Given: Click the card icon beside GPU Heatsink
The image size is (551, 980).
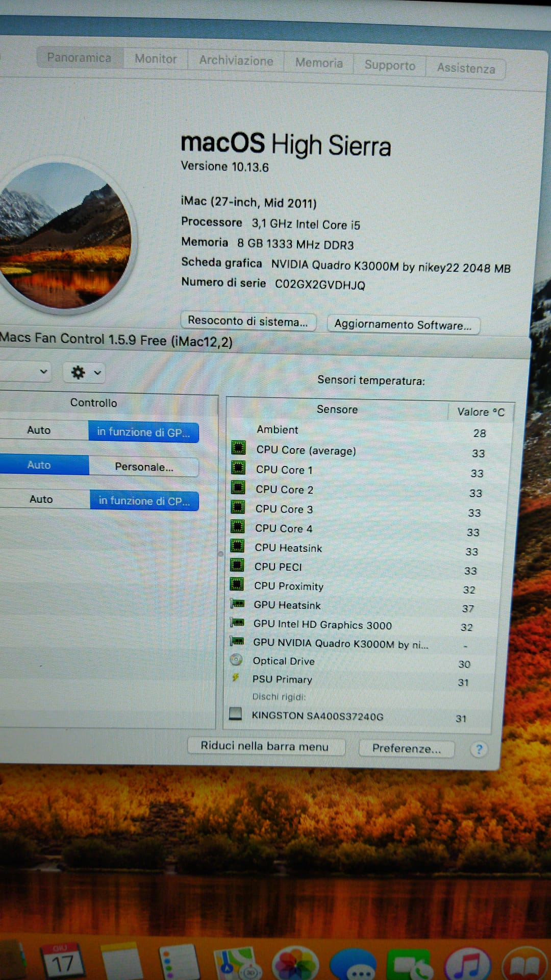Looking at the screenshot, I should point(237,604).
